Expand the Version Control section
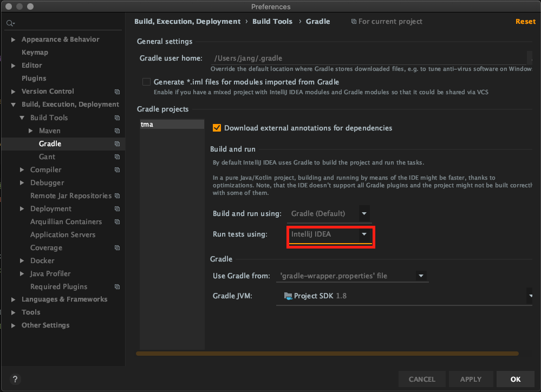 point(13,92)
